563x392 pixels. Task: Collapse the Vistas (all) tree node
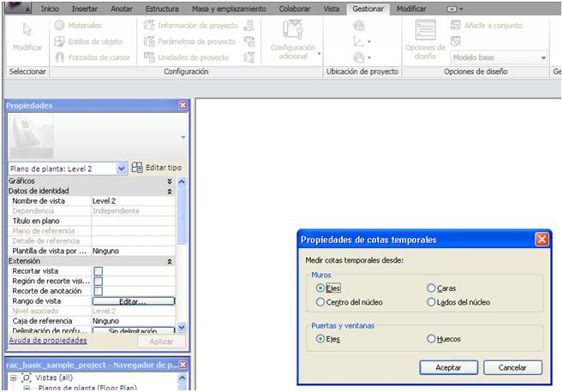tap(13, 377)
